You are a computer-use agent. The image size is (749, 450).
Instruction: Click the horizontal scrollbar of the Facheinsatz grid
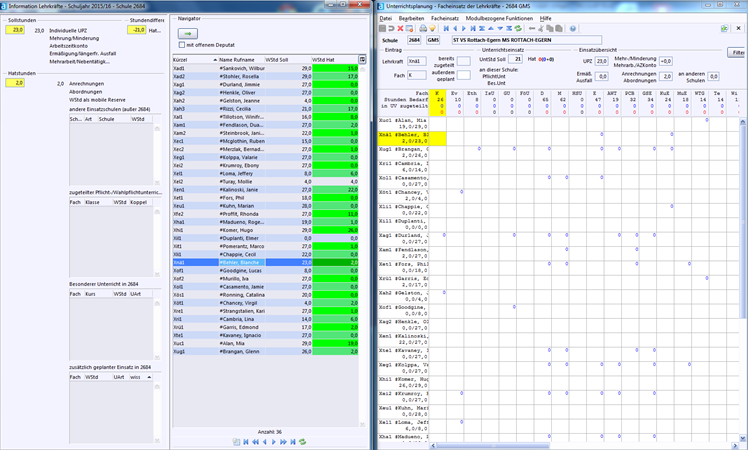tap(583, 446)
